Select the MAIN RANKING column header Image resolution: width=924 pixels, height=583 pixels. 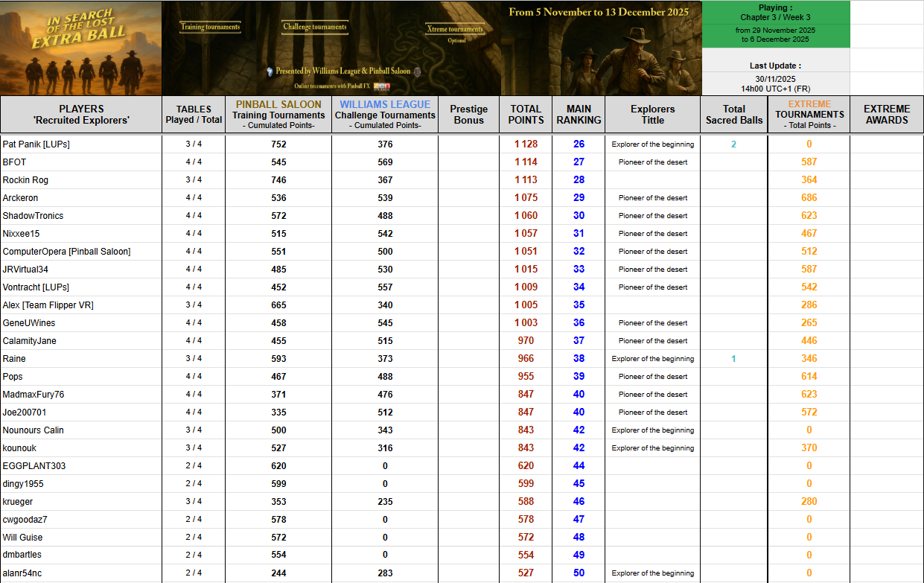click(579, 115)
